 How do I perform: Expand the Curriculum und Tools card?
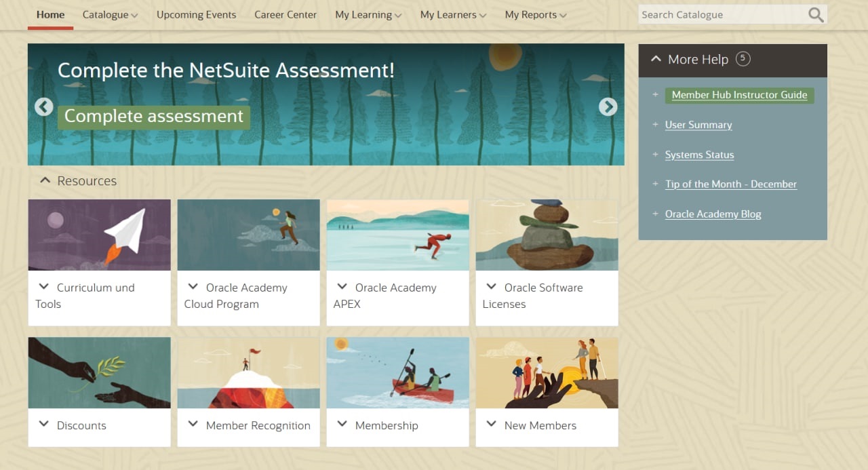pos(44,287)
